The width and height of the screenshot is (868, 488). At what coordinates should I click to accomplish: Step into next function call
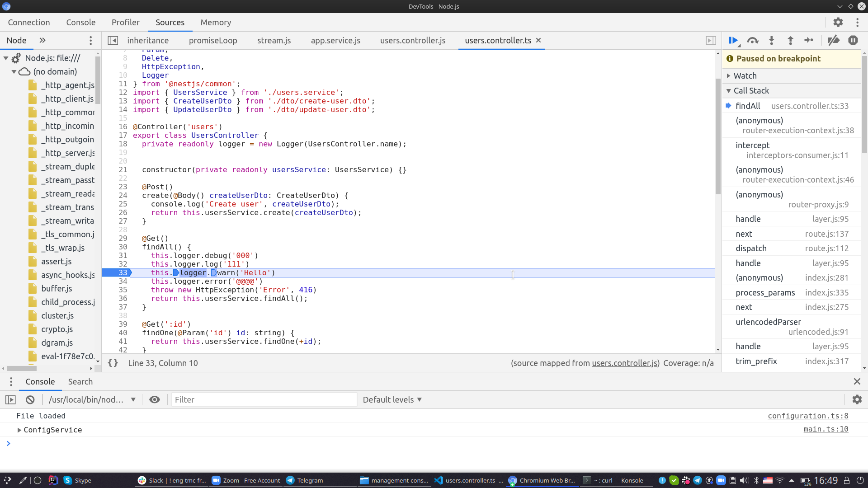click(772, 41)
